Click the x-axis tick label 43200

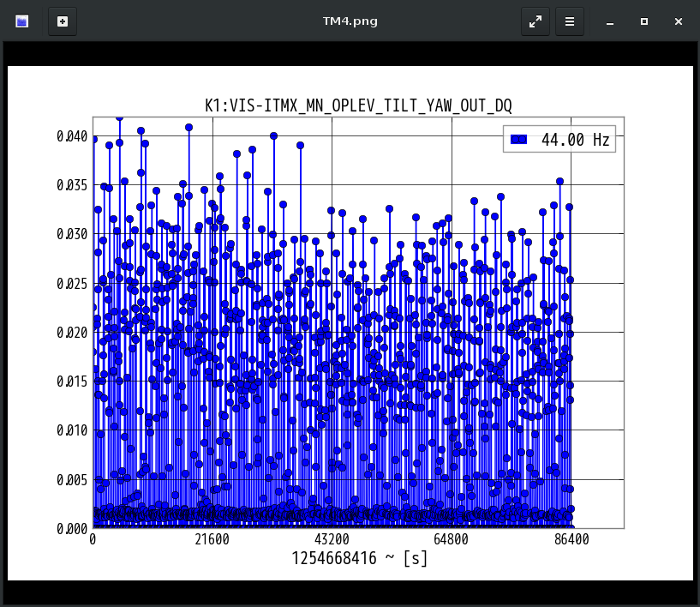pos(332,539)
